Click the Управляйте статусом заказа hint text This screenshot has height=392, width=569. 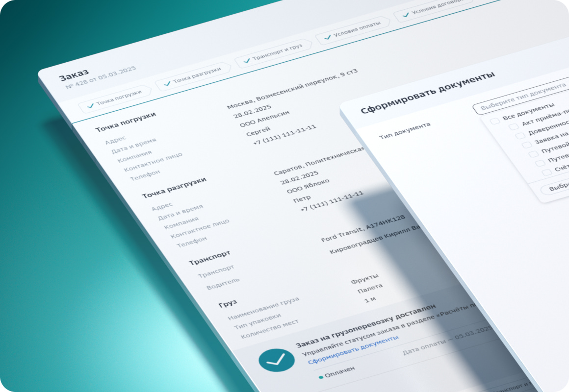tap(390, 330)
